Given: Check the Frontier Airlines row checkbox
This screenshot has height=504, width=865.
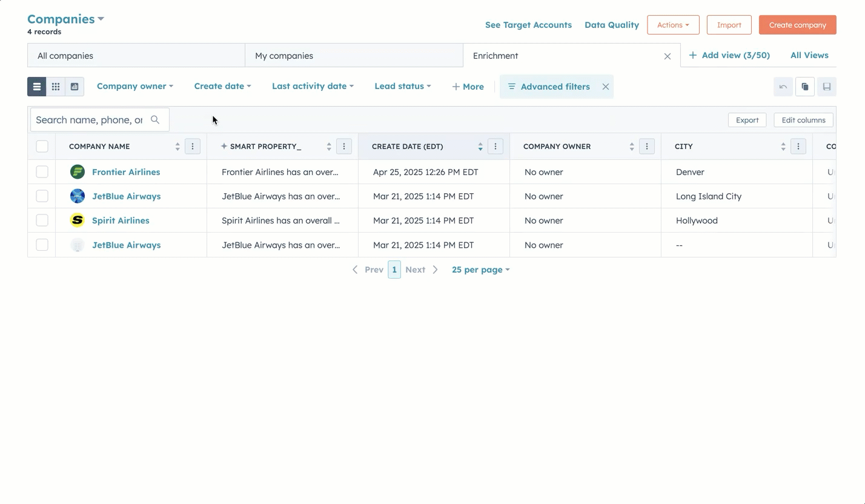Looking at the screenshot, I should [x=42, y=172].
